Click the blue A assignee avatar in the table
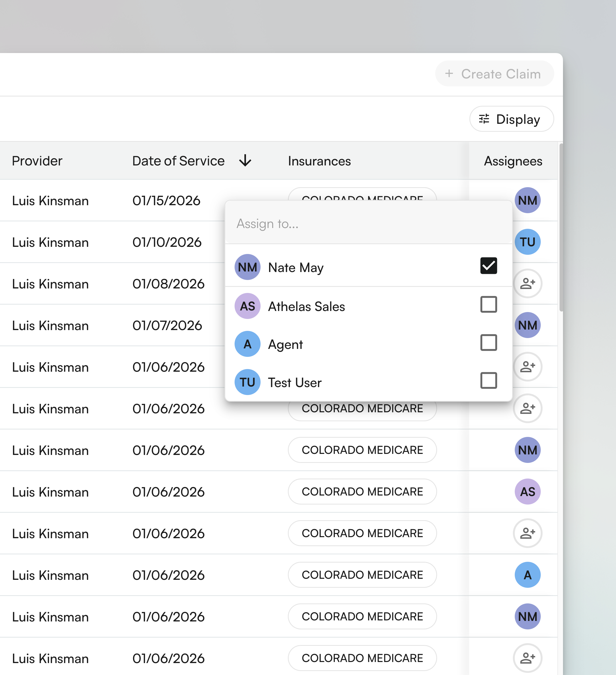This screenshot has width=616, height=675. pos(527,575)
